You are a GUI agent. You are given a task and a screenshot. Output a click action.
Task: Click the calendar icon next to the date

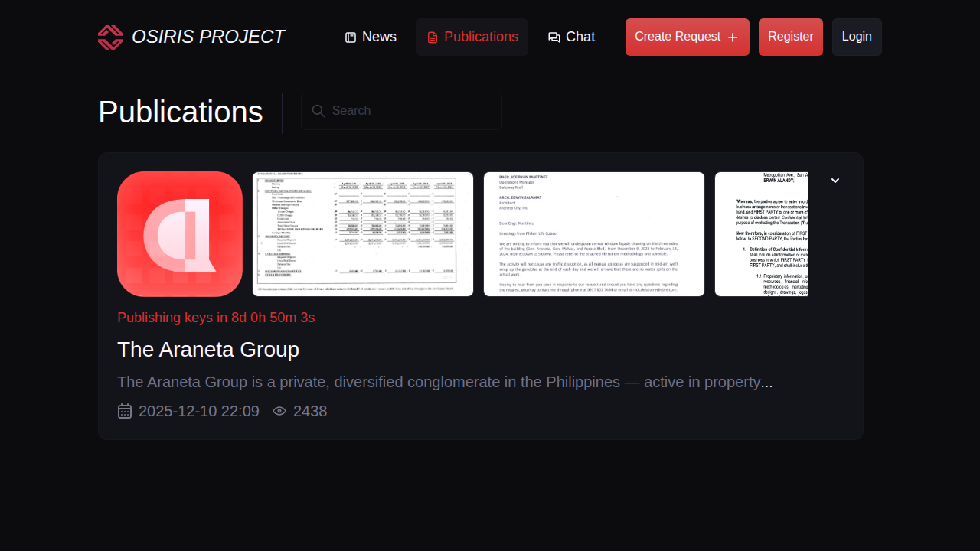pos(125,412)
